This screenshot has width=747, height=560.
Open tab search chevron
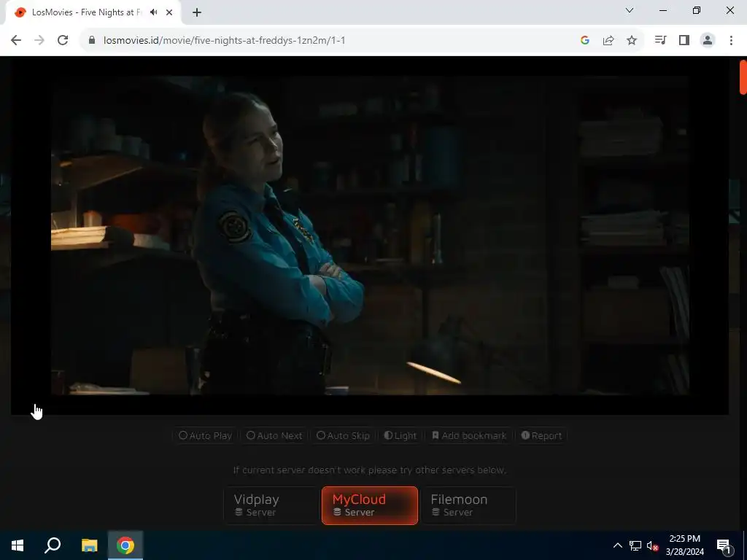pos(630,10)
